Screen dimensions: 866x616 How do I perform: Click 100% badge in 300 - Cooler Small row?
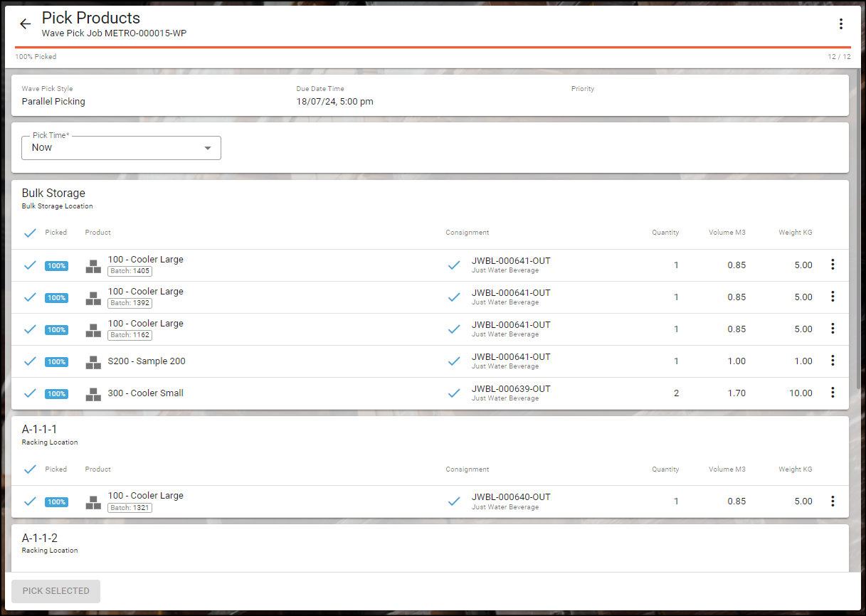coord(56,394)
